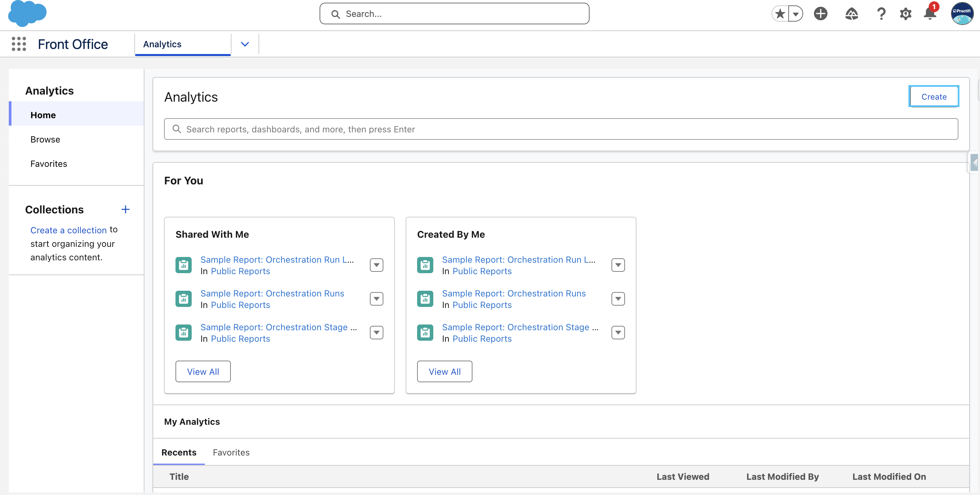Open the App Launcher grid icon
The width and height of the screenshot is (980, 495).
click(x=19, y=44)
